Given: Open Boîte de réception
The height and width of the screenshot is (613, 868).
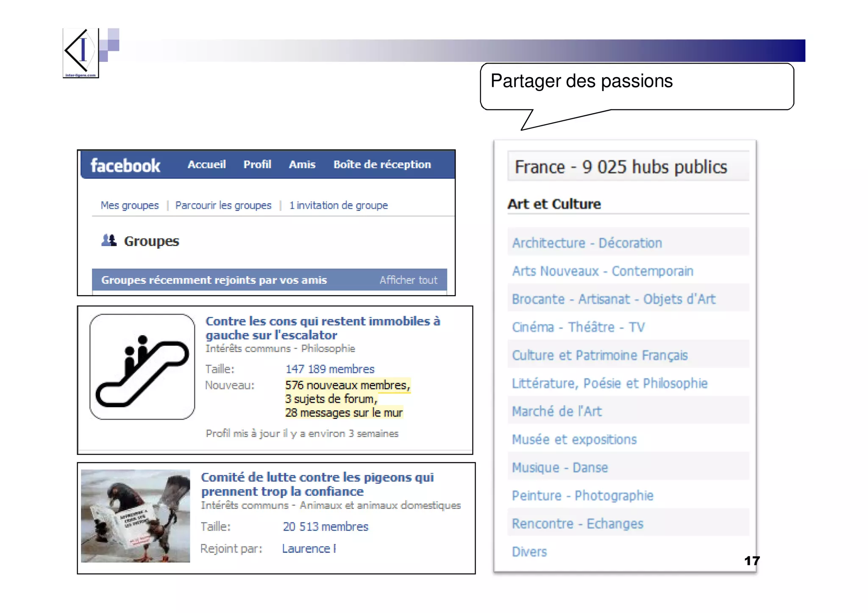Looking at the screenshot, I should pos(382,164).
